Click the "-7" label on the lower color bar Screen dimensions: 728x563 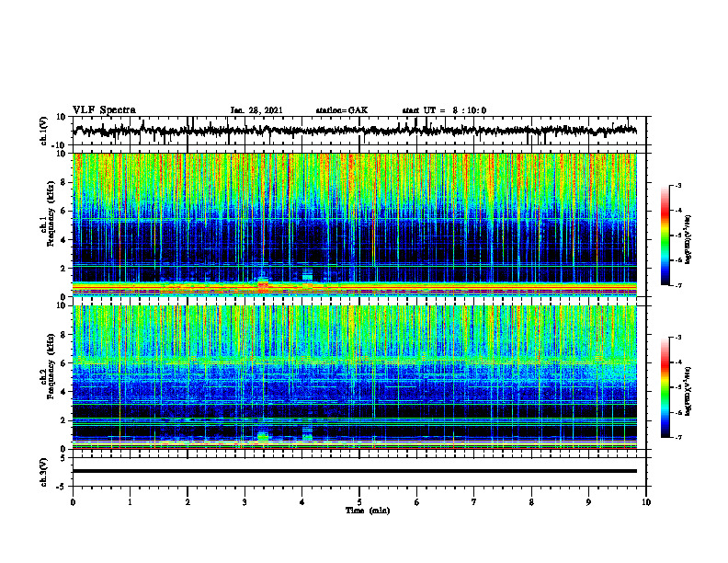click(678, 437)
